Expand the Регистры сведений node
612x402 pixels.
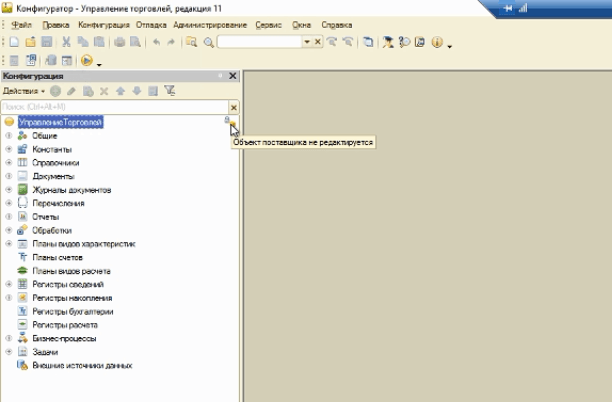click(x=9, y=285)
